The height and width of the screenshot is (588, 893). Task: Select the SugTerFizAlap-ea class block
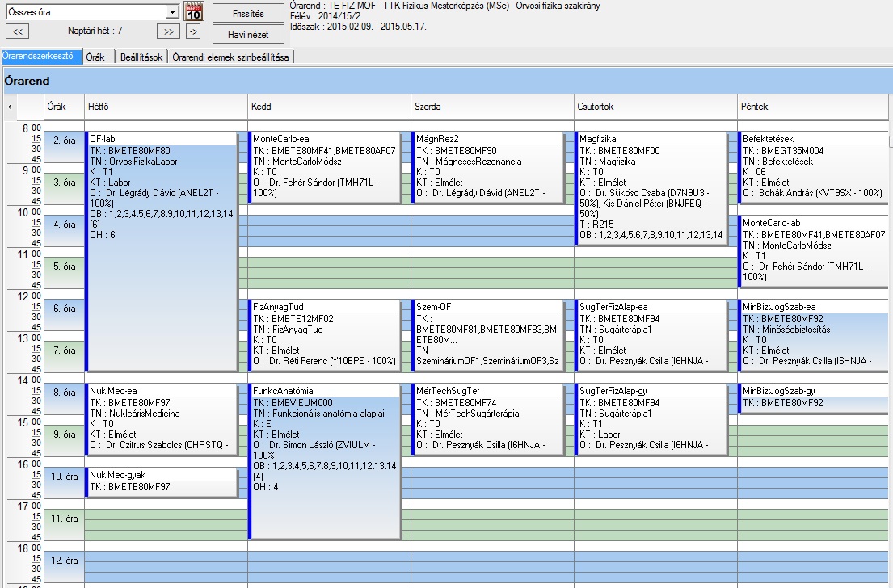pyautogui.click(x=651, y=336)
